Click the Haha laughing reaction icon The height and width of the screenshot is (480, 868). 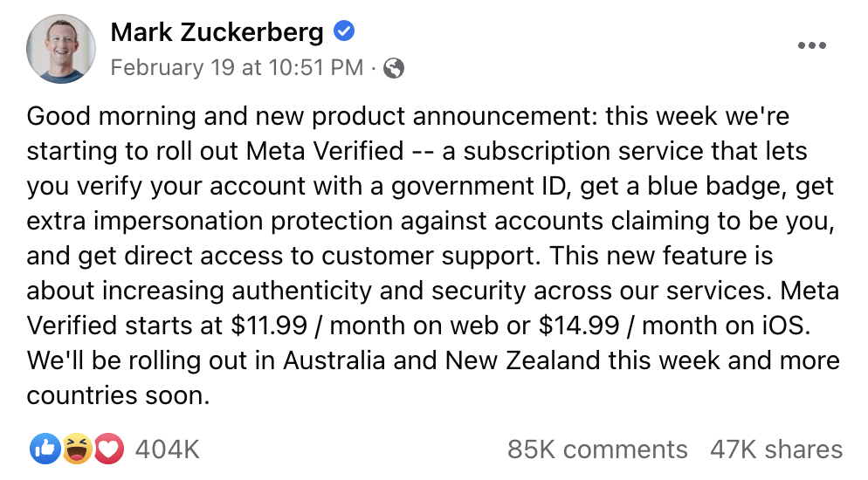click(75, 449)
